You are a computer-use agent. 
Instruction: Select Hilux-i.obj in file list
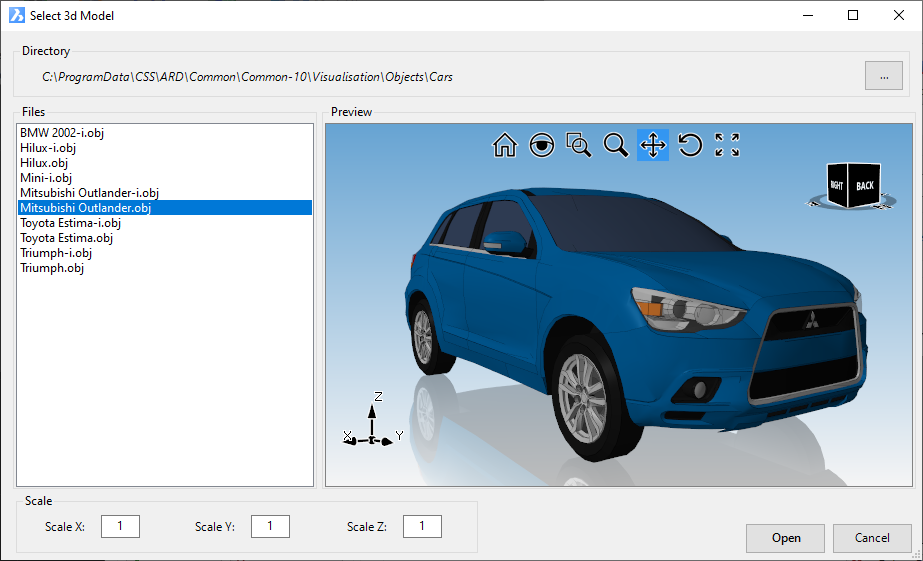tap(165, 148)
